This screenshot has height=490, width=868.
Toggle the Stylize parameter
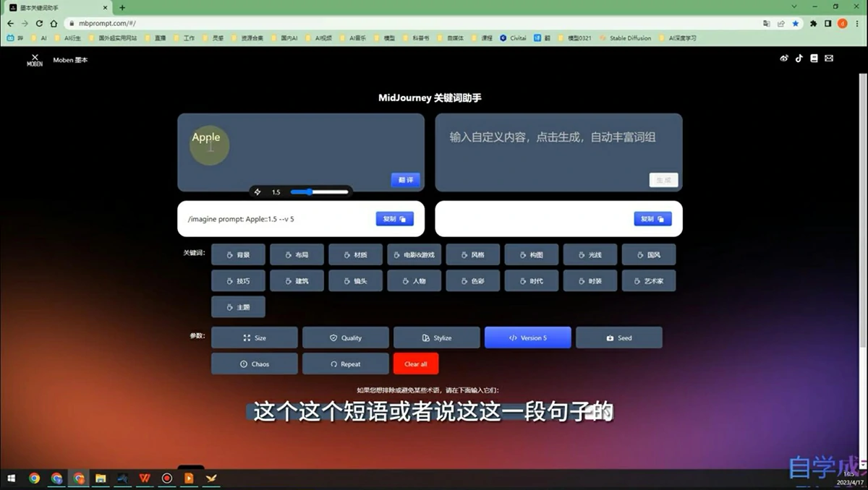click(x=437, y=338)
